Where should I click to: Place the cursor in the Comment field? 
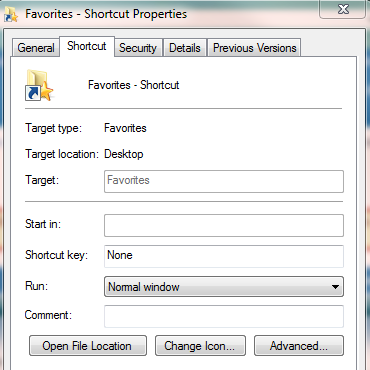click(224, 316)
